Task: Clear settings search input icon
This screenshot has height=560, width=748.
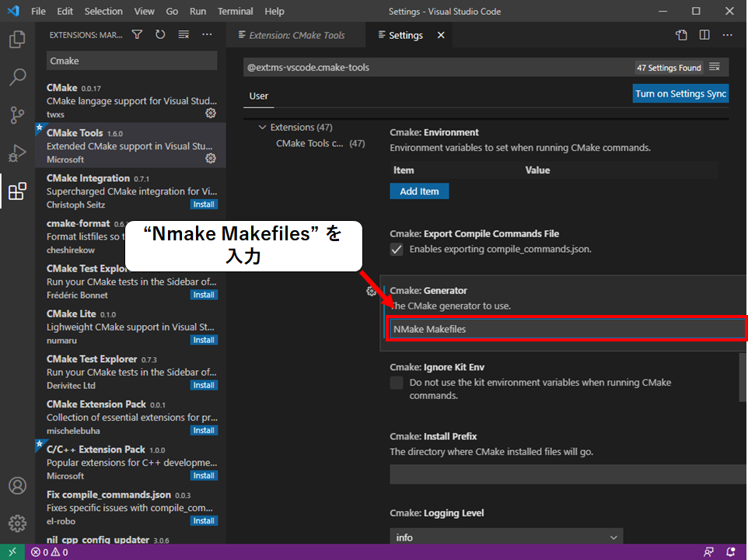Action: pos(714,67)
